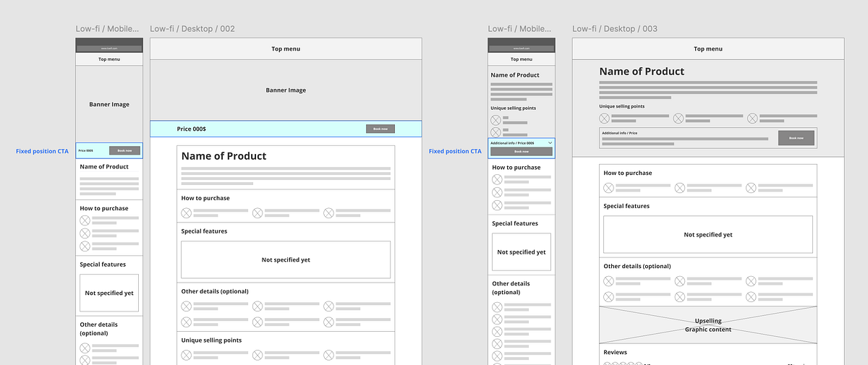
Task: Click top placeholder icon under mobile Unique selling points
Action: [495, 120]
